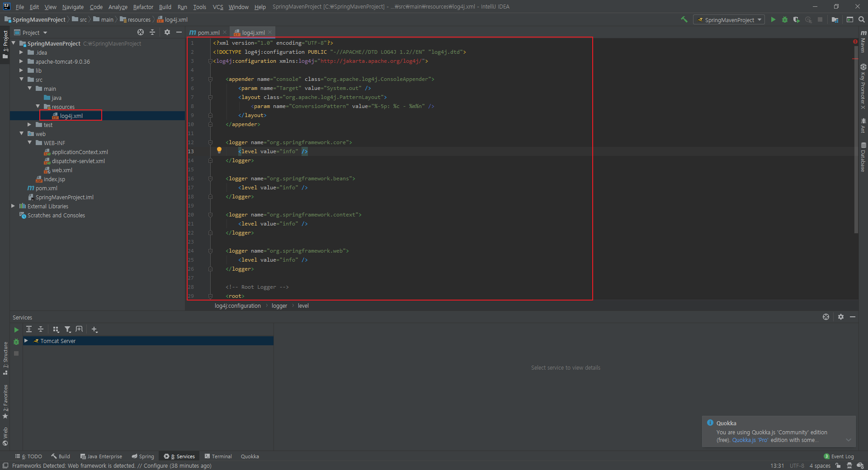Click the Services panel run icon
The height and width of the screenshot is (470, 868).
pos(16,330)
